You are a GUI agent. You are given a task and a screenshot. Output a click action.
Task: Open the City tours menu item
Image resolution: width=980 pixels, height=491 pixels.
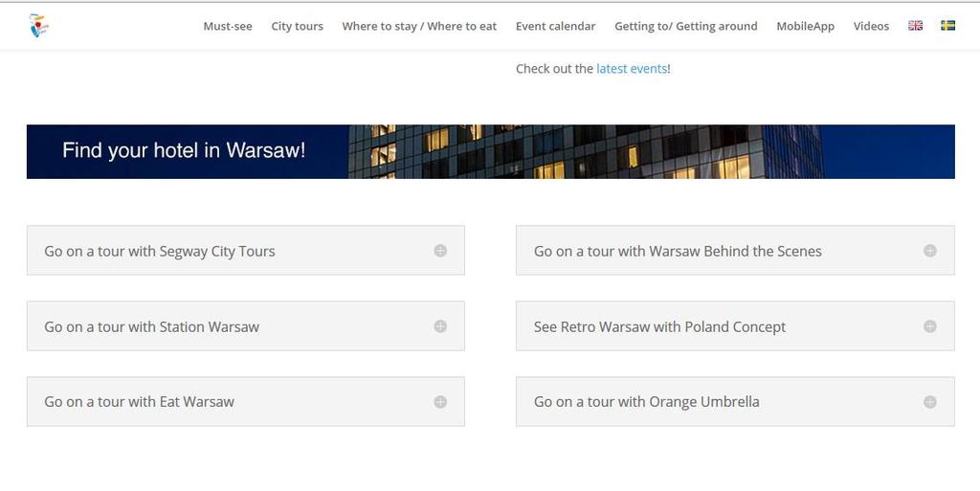[297, 26]
